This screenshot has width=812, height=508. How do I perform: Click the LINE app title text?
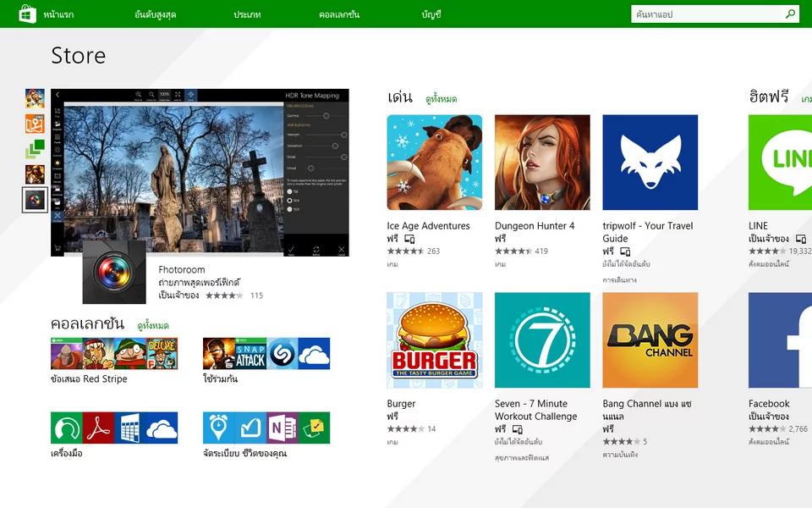click(x=758, y=226)
